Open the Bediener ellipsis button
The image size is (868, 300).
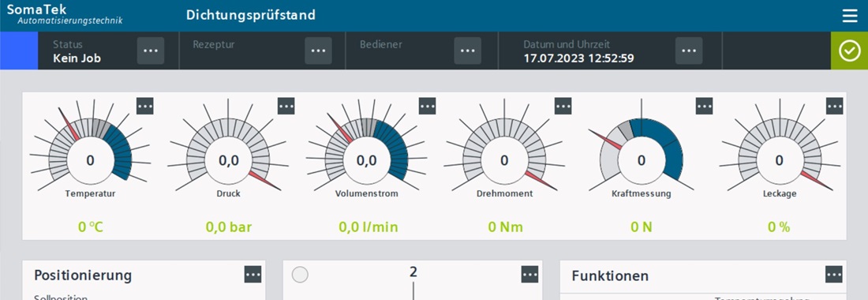(x=468, y=51)
